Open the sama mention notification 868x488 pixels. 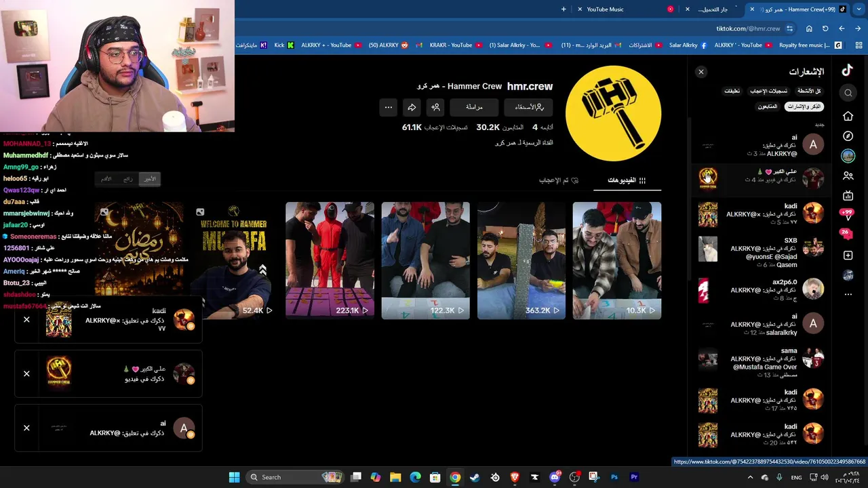coord(762,363)
